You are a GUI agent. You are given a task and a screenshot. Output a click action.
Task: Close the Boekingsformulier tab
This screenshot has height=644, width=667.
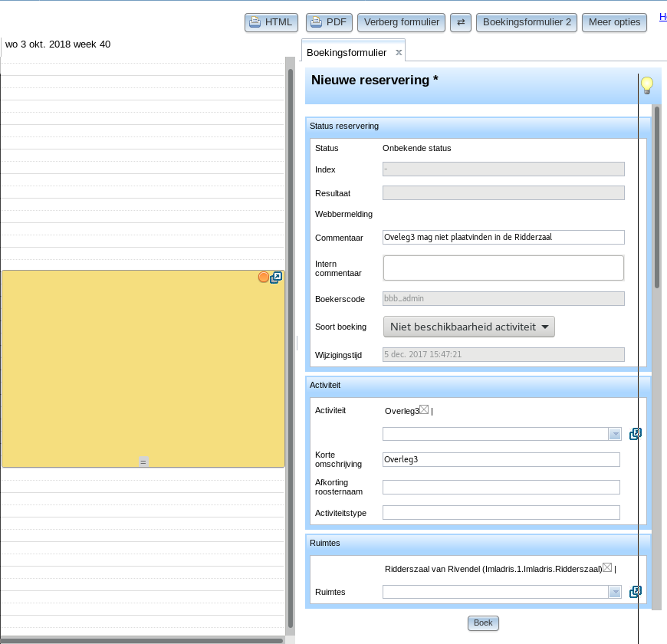pos(399,52)
